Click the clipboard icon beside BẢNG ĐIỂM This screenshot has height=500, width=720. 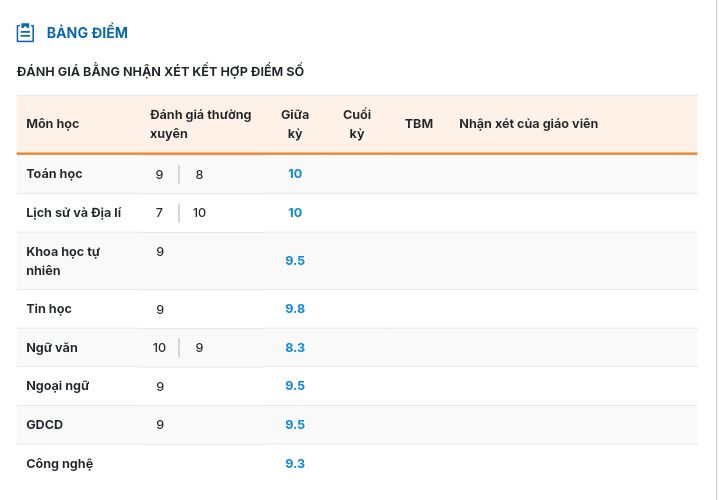[x=26, y=33]
